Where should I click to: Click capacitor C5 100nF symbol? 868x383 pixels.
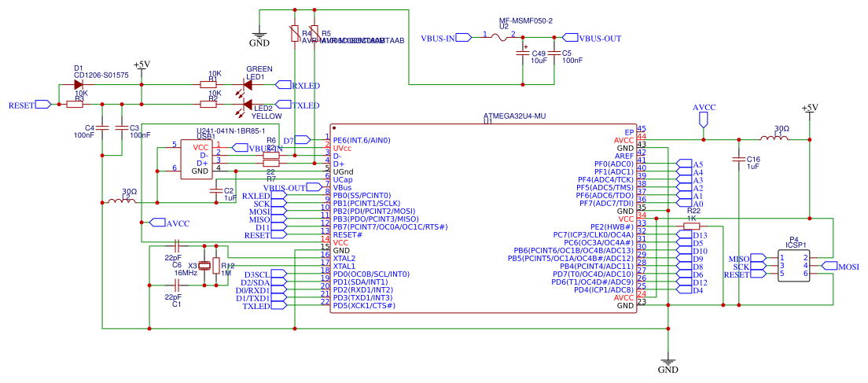tap(553, 53)
